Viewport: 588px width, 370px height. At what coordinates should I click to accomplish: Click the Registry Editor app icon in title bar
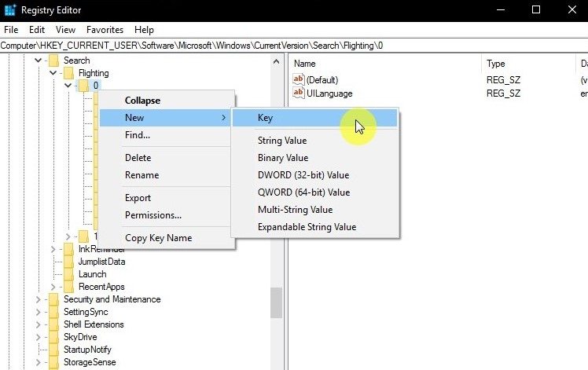click(x=9, y=10)
